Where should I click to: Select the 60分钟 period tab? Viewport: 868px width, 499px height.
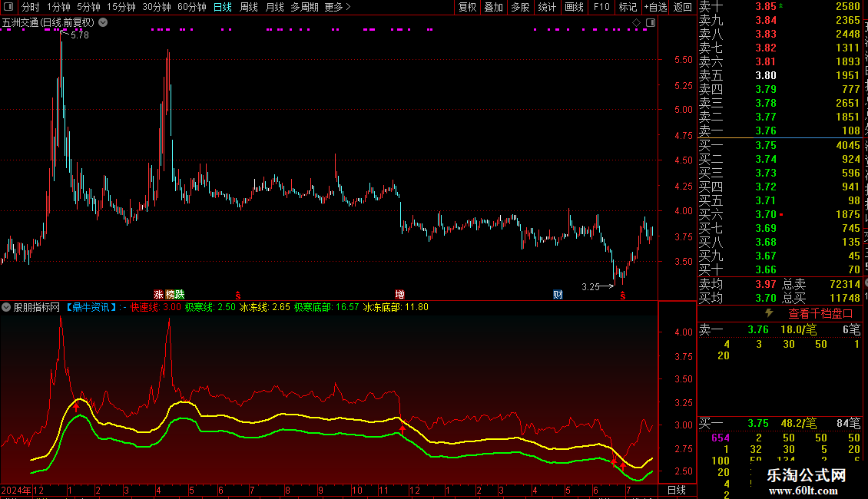(191, 7)
